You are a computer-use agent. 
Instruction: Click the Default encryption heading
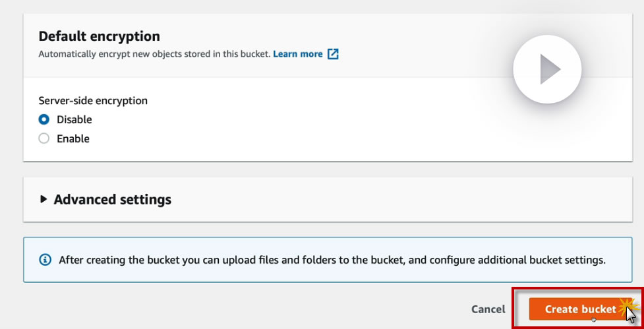[x=100, y=36]
